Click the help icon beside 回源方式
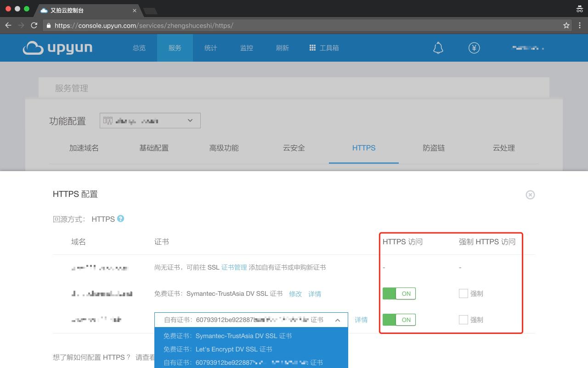The image size is (588, 368). [x=120, y=218]
